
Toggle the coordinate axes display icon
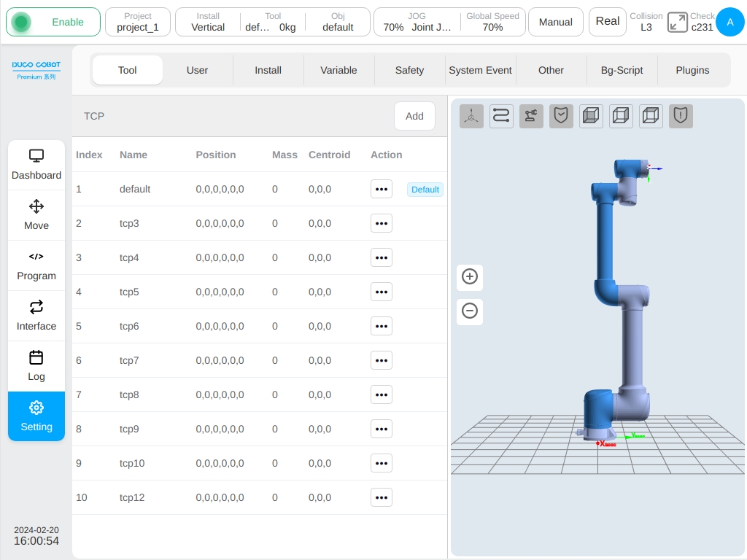(471, 116)
